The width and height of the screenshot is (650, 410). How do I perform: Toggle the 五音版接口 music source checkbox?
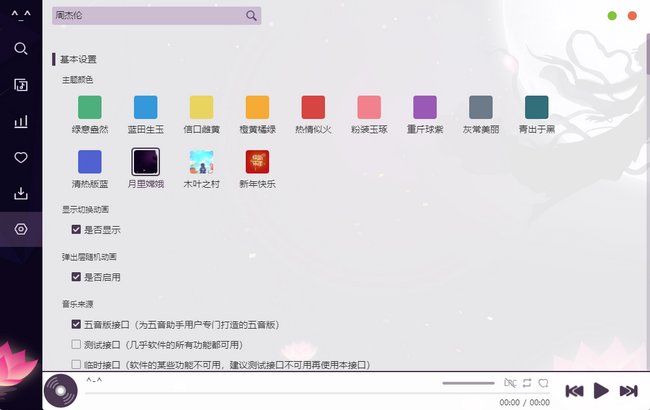click(x=76, y=324)
